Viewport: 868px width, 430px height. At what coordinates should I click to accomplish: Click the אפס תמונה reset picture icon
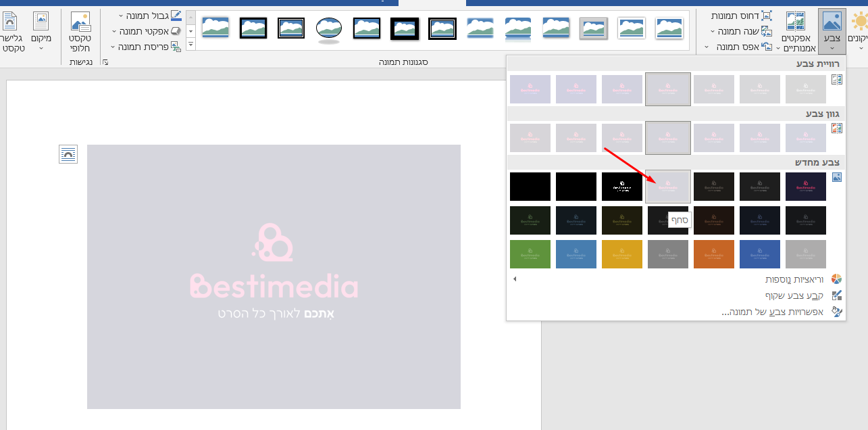tap(766, 47)
